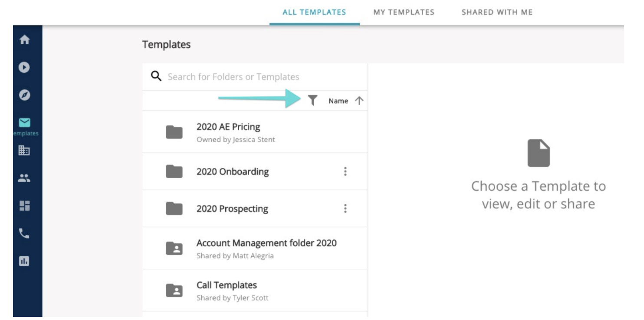Open the dashboard grid icon
644x320 pixels.
pos(25,205)
